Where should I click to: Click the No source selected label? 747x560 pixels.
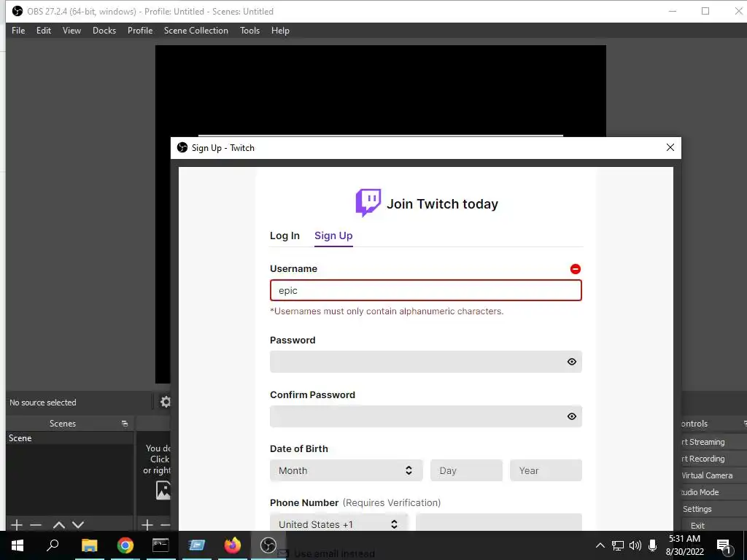43,402
